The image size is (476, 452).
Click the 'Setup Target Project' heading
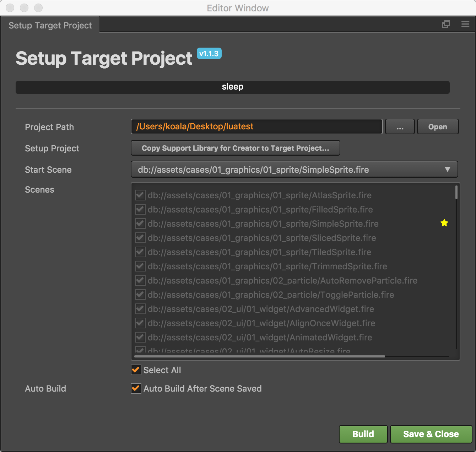coord(104,59)
